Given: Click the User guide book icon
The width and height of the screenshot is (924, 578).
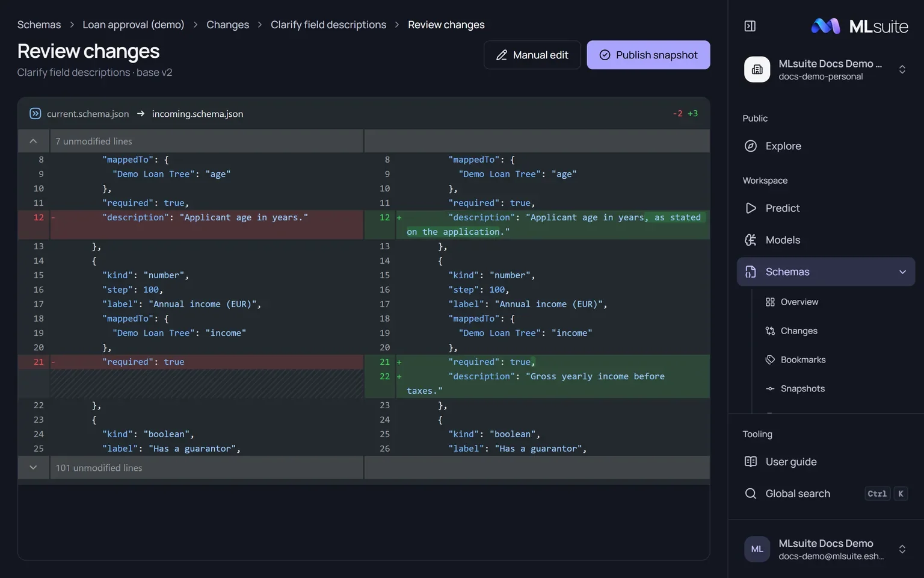Looking at the screenshot, I should click(751, 462).
